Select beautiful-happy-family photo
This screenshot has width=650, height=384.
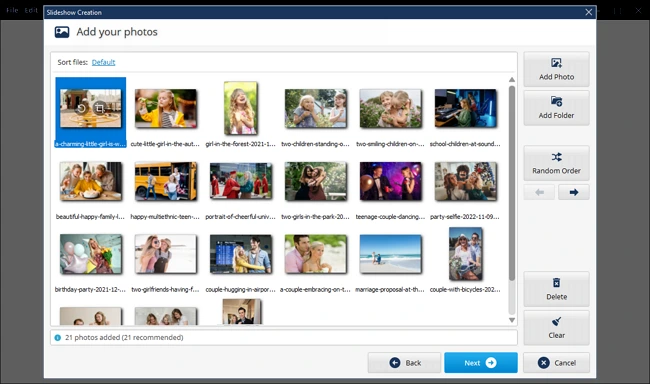(91, 181)
